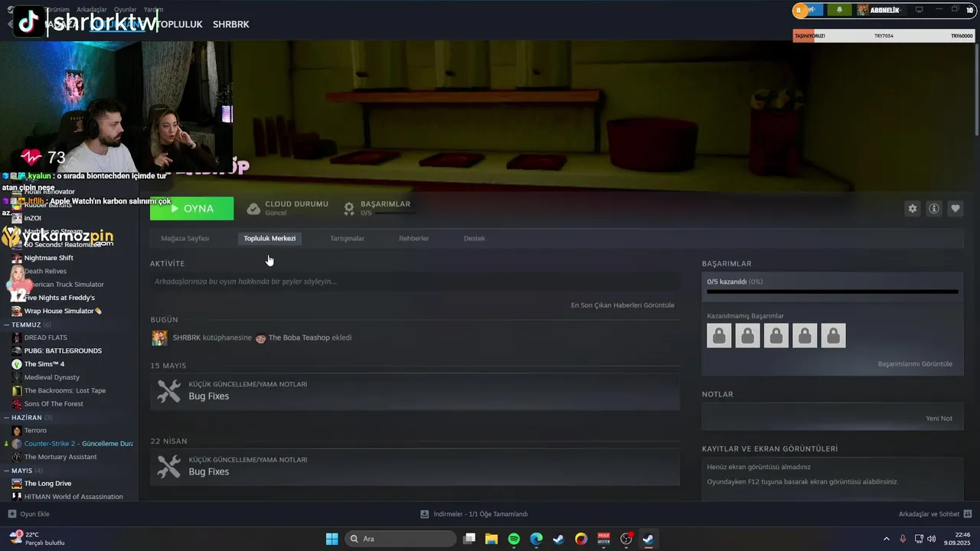
Task: Select The Long Drive in library
Action: click(47, 484)
